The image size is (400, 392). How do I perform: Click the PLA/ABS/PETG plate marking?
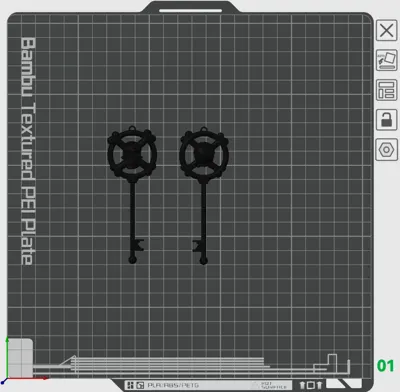(173, 385)
